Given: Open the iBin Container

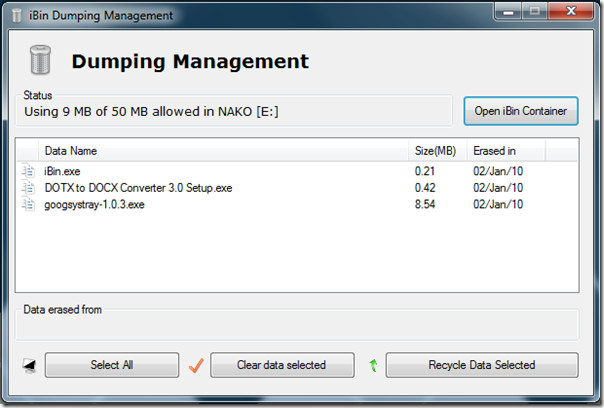Looking at the screenshot, I should click(x=521, y=111).
